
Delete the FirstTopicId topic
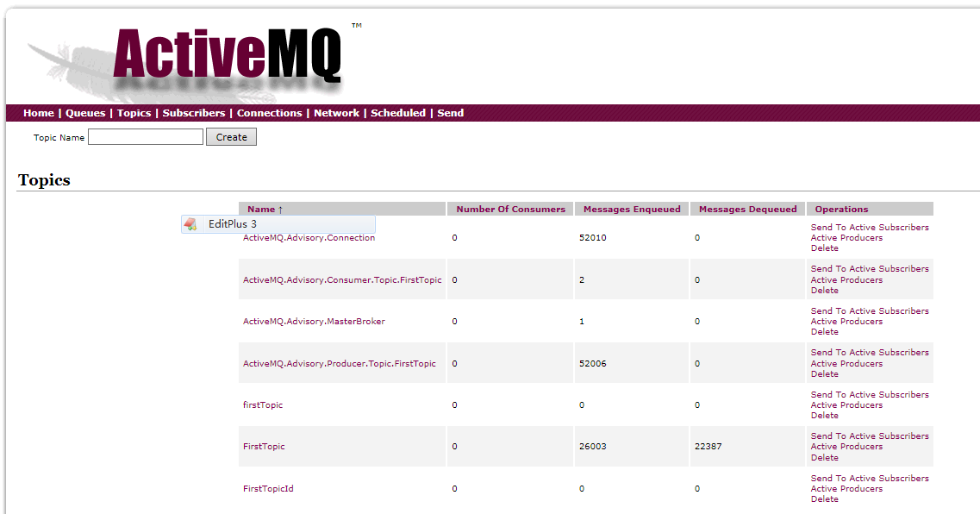pos(824,499)
